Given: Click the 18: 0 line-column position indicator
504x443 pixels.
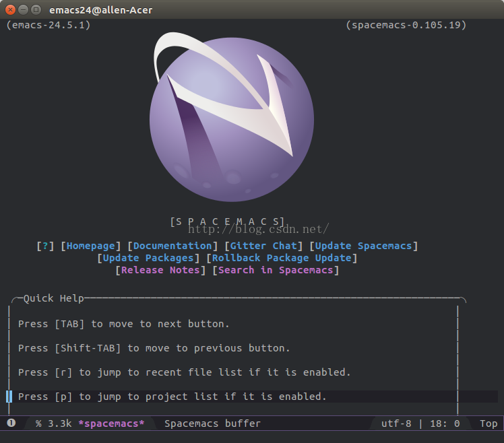Looking at the screenshot, I should pos(445,423).
